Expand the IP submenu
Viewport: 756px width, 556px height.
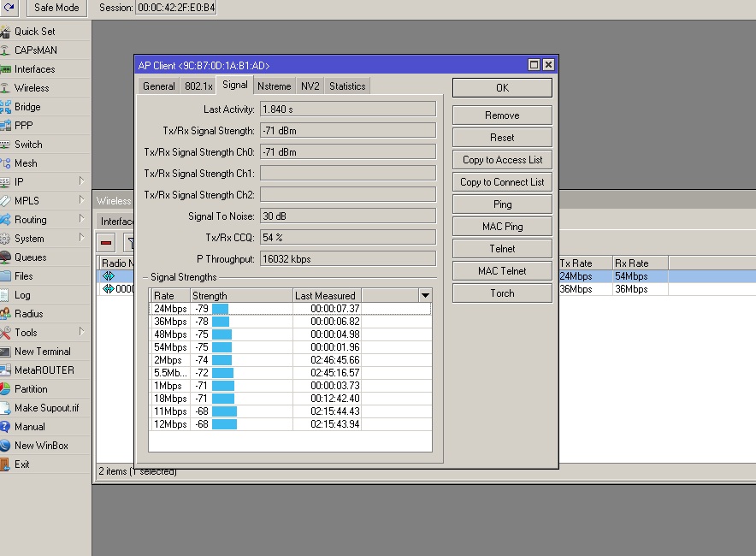pyautogui.click(x=81, y=181)
